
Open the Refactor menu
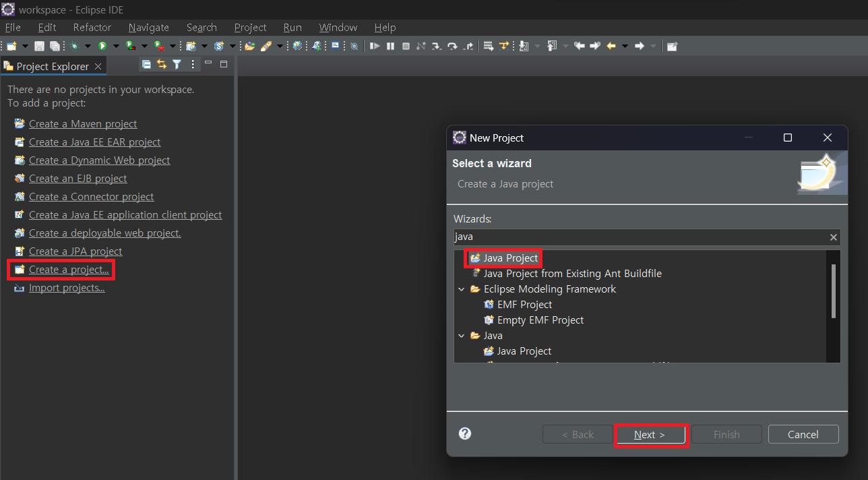pos(92,28)
